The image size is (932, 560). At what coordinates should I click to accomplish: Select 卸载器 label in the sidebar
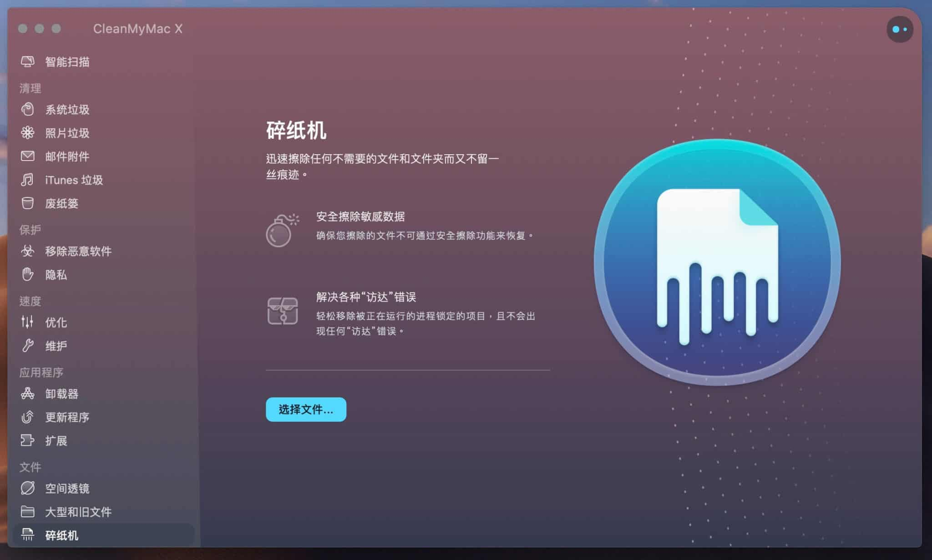click(62, 394)
